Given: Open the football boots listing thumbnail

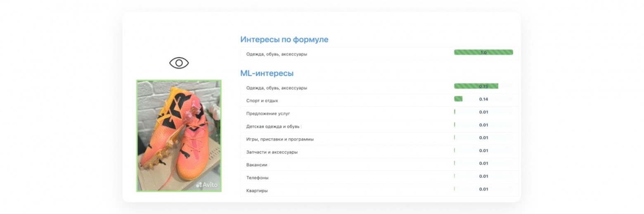Looking at the screenshot, I should pos(179,136).
